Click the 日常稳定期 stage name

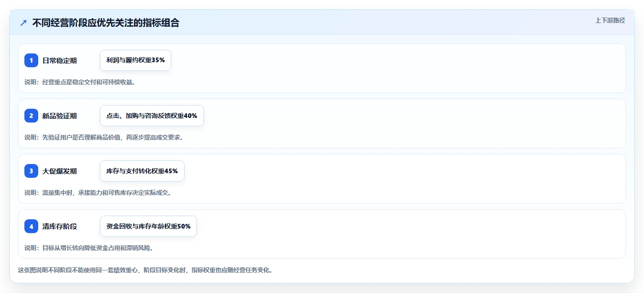pos(59,60)
